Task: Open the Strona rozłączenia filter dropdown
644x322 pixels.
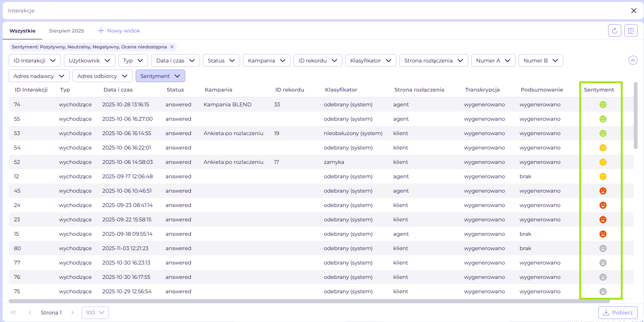Action: click(433, 61)
